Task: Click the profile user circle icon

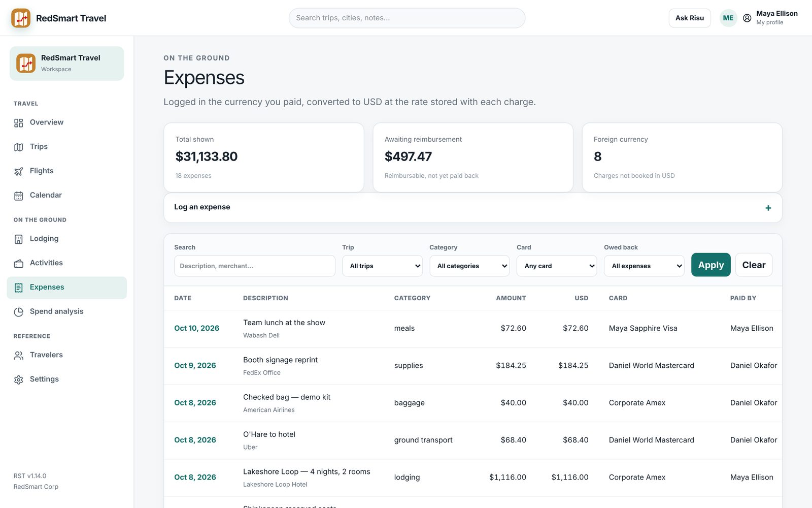Action: pos(747,18)
